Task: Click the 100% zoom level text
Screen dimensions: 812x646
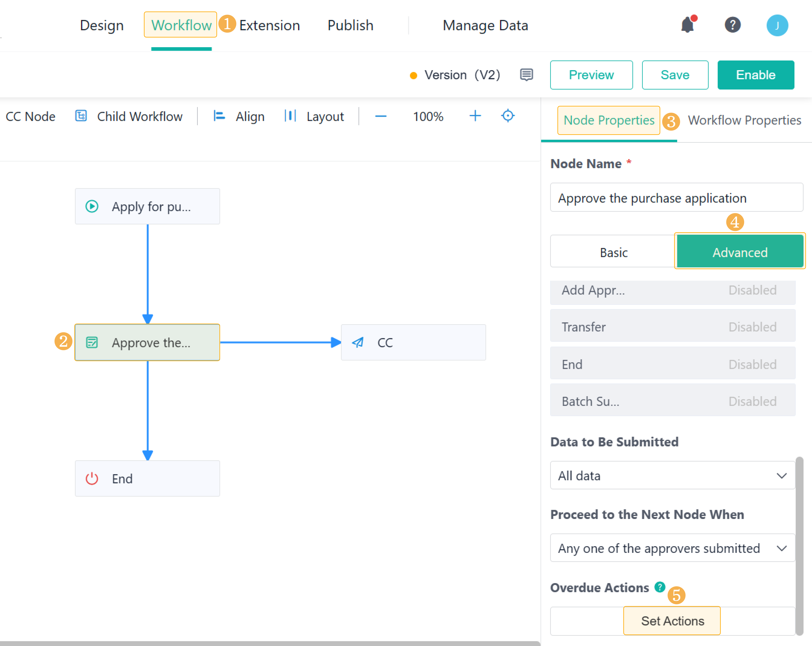Action: [428, 116]
